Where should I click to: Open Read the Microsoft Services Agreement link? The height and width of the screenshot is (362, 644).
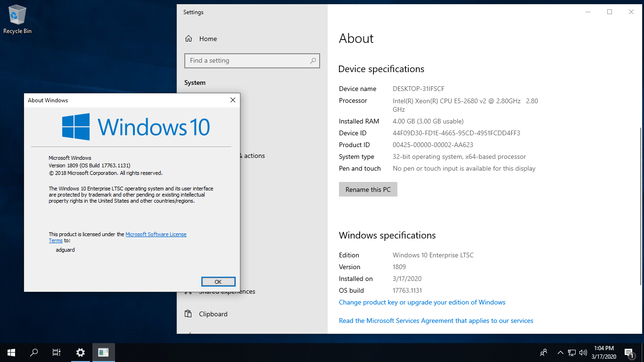tap(436, 321)
